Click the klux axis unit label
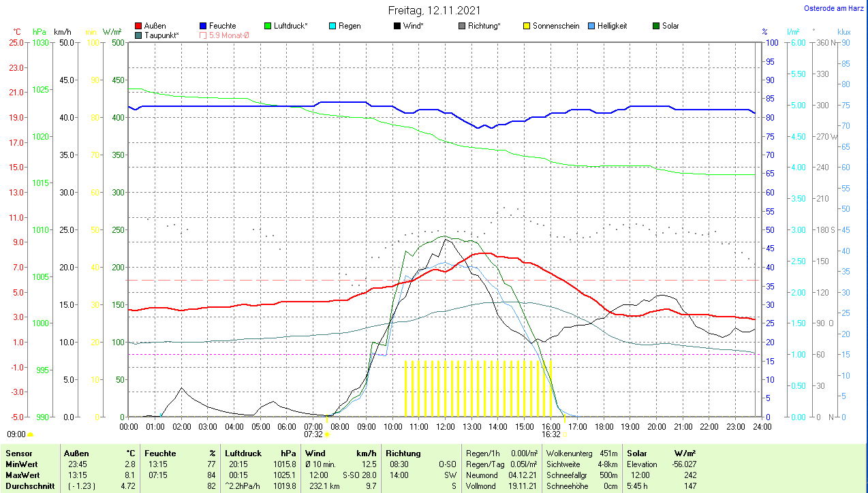Viewport: 868px width, 493px height. pos(844,32)
